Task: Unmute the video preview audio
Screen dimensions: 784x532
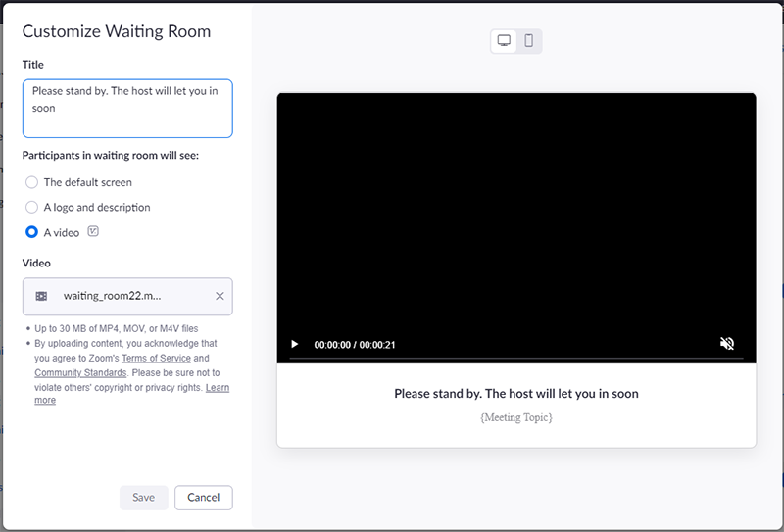Action: click(x=727, y=344)
